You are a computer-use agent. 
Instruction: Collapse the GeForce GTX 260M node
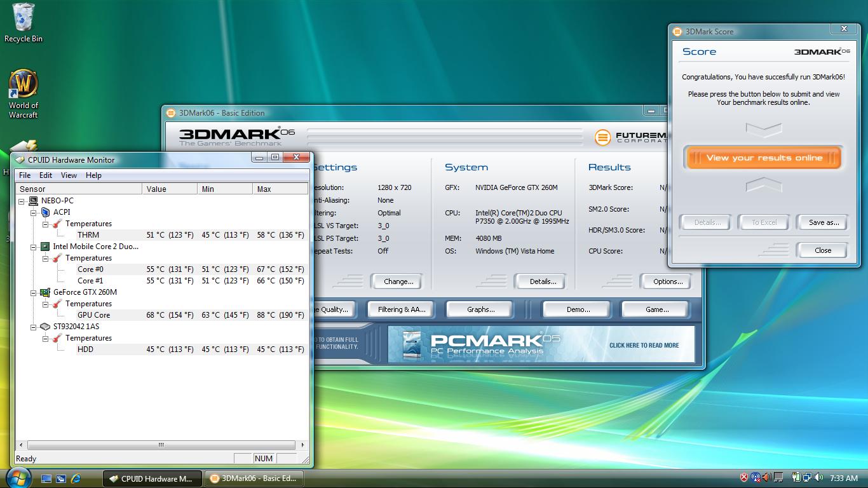(34, 292)
